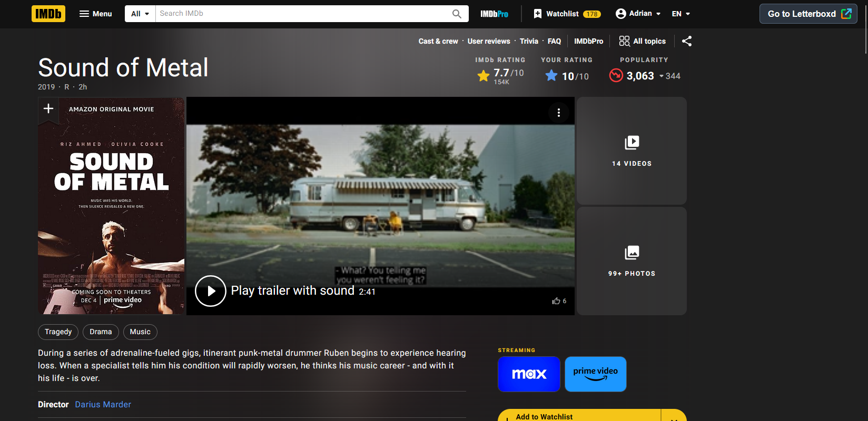Open All topics grid
868x421 pixels.
click(643, 41)
